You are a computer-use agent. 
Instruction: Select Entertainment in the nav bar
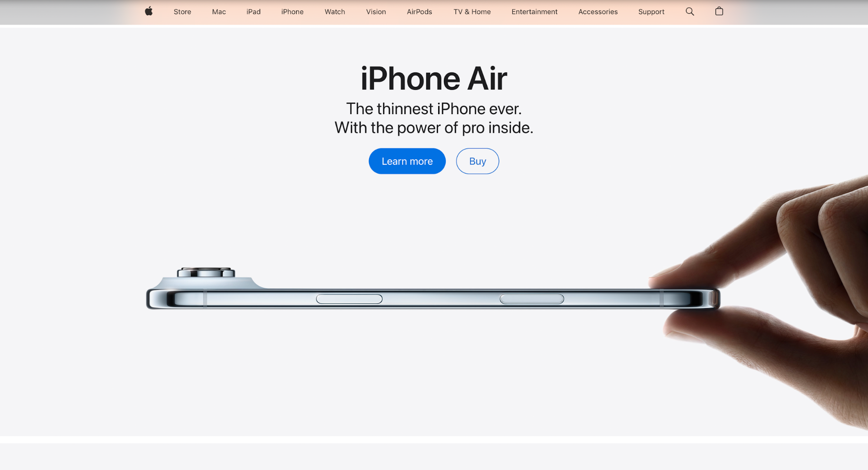click(x=535, y=12)
